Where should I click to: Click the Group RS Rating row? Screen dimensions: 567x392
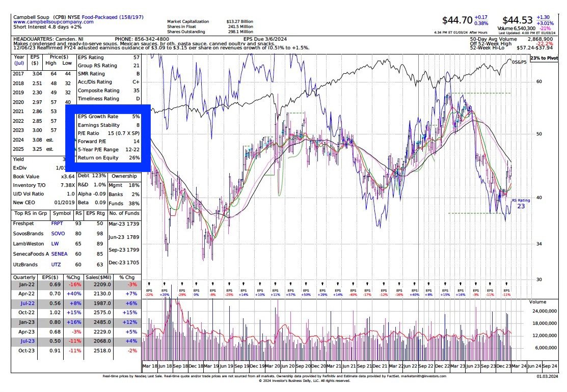[109, 66]
